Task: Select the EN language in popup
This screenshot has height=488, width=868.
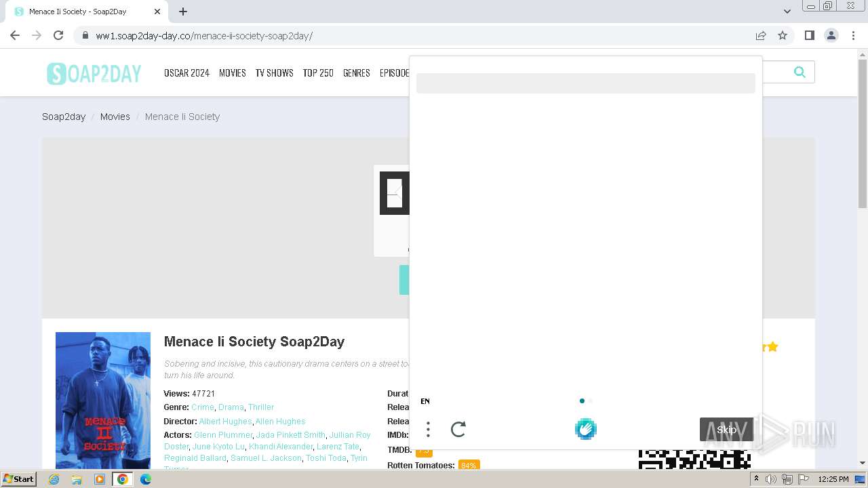Action: pyautogui.click(x=425, y=401)
